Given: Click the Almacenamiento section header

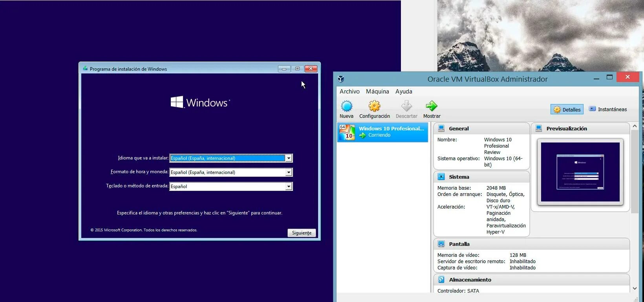Looking at the screenshot, I should [532, 280].
